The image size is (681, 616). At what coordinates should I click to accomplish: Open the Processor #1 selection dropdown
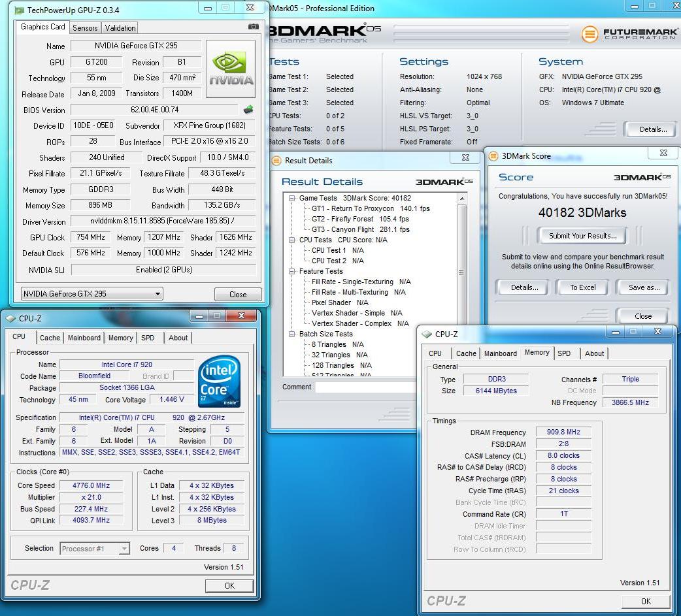click(95, 549)
